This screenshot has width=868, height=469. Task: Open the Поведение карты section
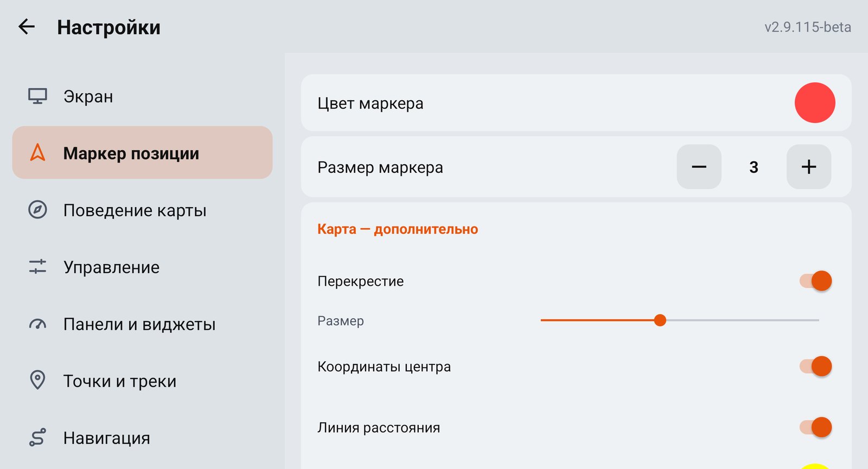coord(142,210)
